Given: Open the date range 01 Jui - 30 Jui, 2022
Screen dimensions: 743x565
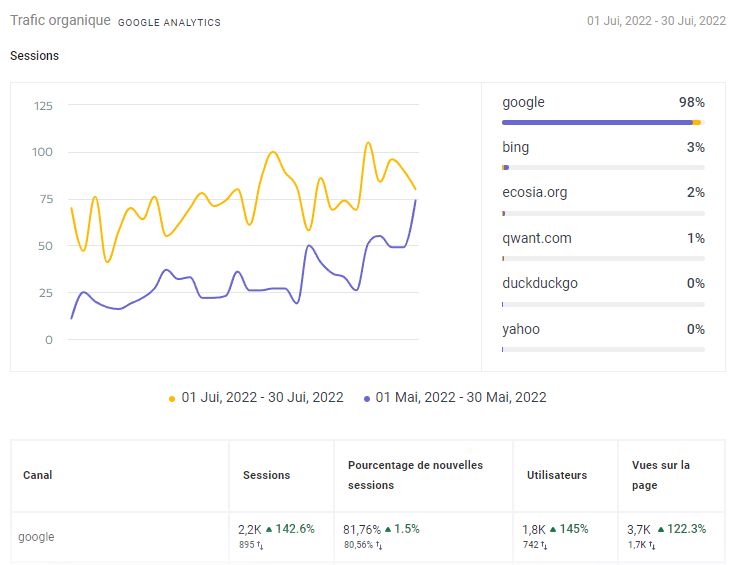Looking at the screenshot, I should tap(656, 21).
